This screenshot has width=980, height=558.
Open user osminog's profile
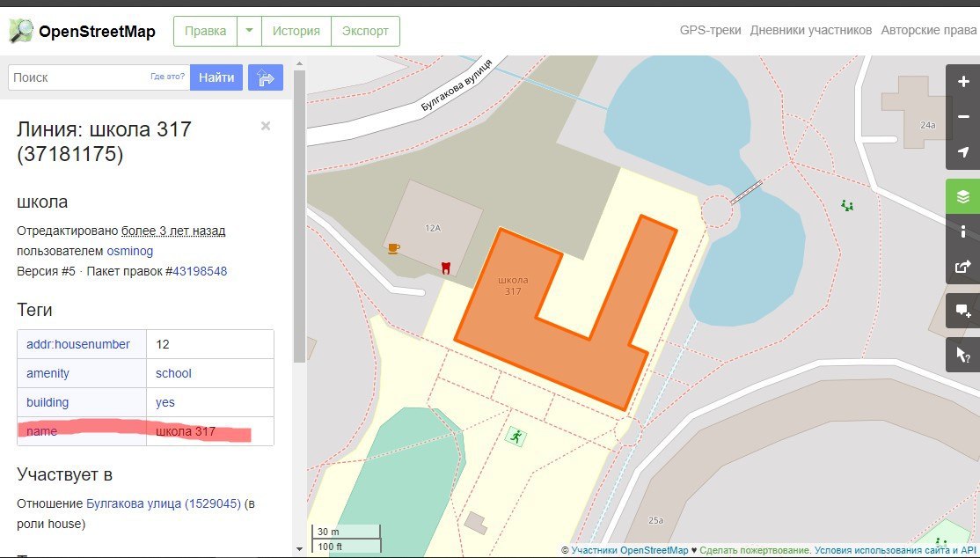tap(130, 251)
